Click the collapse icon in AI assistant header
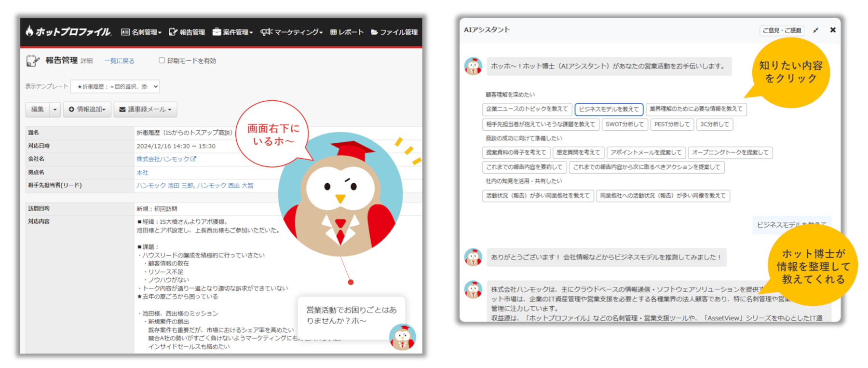This screenshot has width=868, height=368. [815, 30]
